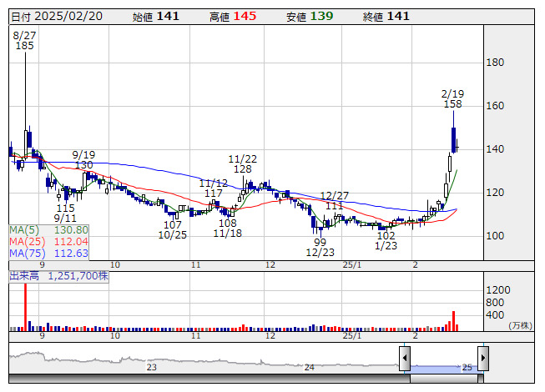Click the MA(75) 112.63 legend entry
545x392 pixels.
48,254
